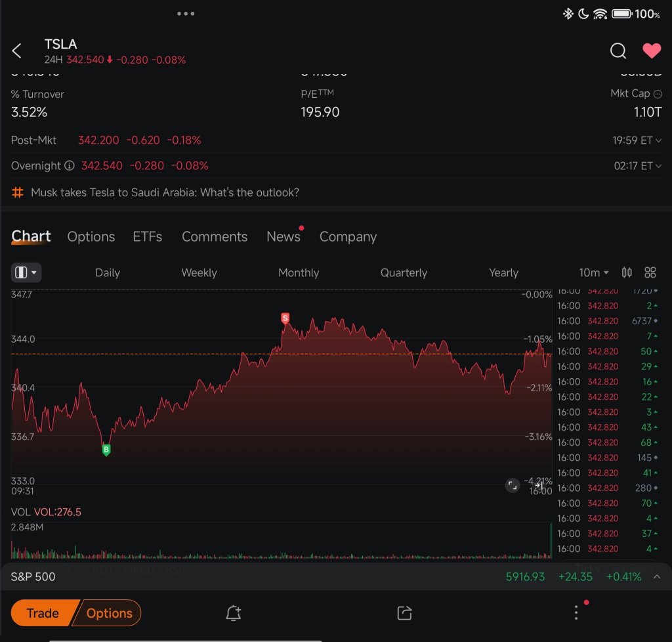Add a price alert with bell icon

pos(233,613)
